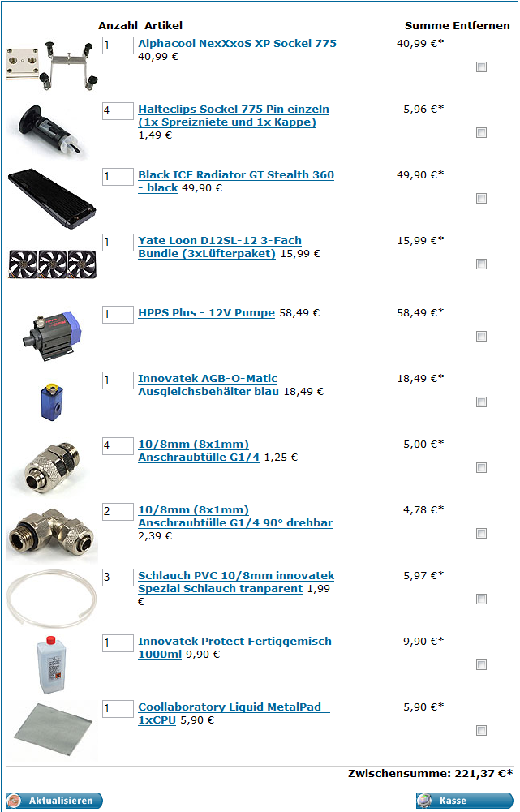Click the Yate Loon triple fan image
This screenshot has width=520, height=812.
[52, 264]
